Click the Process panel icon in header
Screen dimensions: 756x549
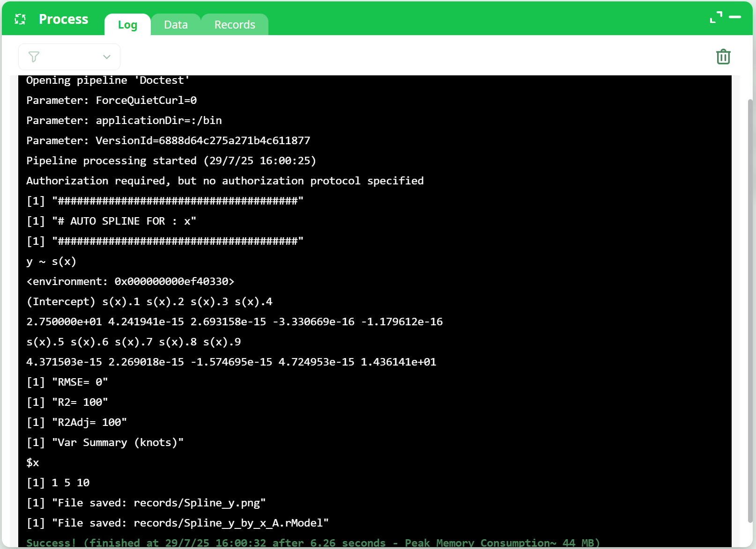point(20,19)
